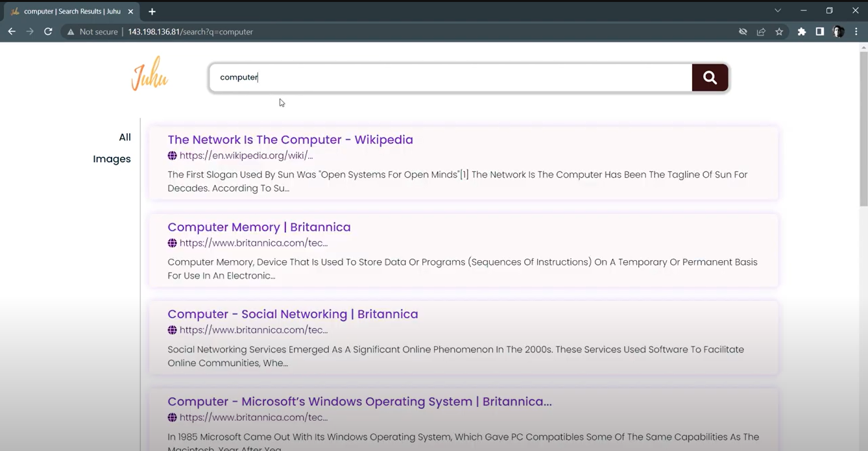The width and height of the screenshot is (868, 451).
Task: Go back using the browser back arrow
Action: (12, 32)
